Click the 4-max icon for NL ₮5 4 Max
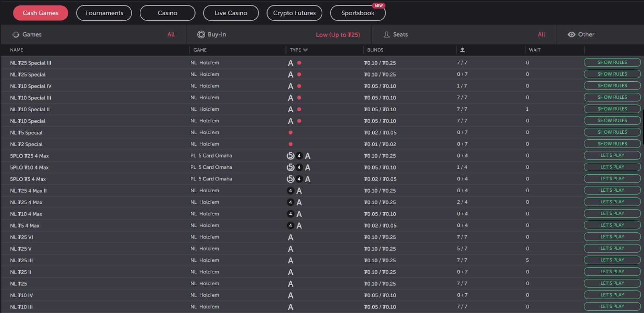 [x=291, y=226]
